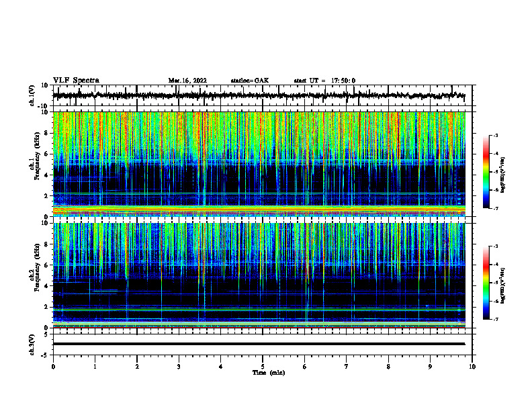
Task: Click the time axis tick label '8'
Action: (x=388, y=367)
